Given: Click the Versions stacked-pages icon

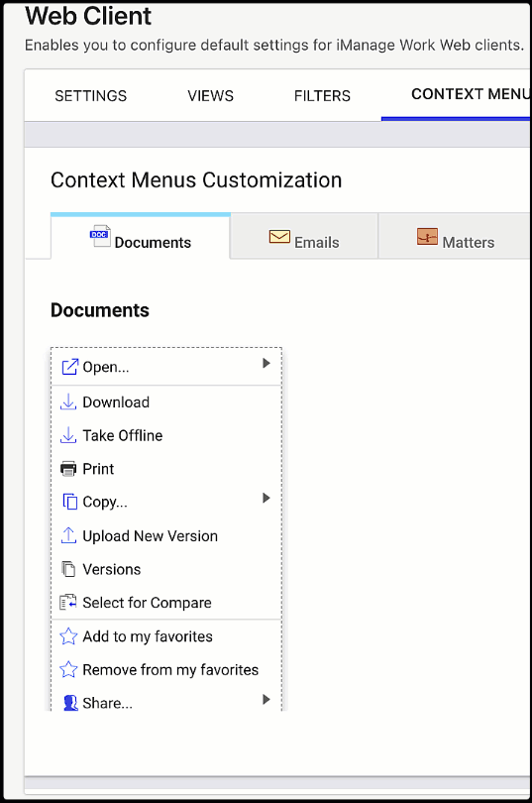Looking at the screenshot, I should (x=68, y=569).
